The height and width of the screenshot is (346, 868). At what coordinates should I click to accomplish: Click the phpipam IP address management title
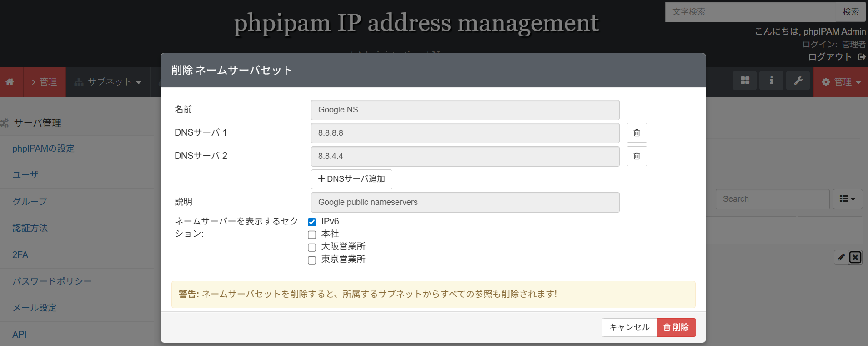(416, 23)
